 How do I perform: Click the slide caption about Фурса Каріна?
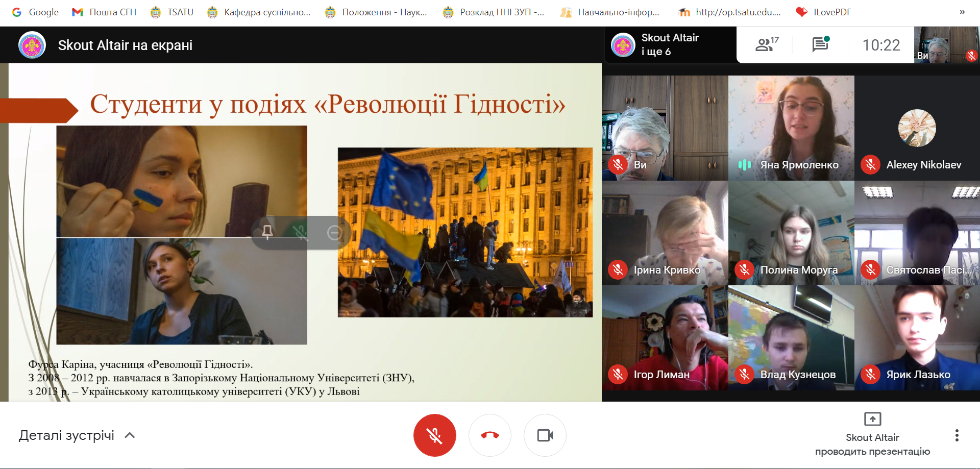pyautogui.click(x=221, y=378)
